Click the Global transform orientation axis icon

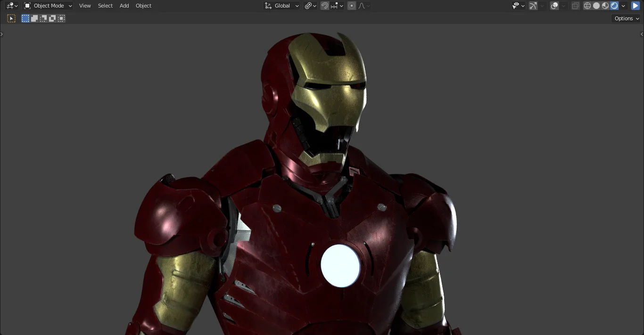(269, 5)
